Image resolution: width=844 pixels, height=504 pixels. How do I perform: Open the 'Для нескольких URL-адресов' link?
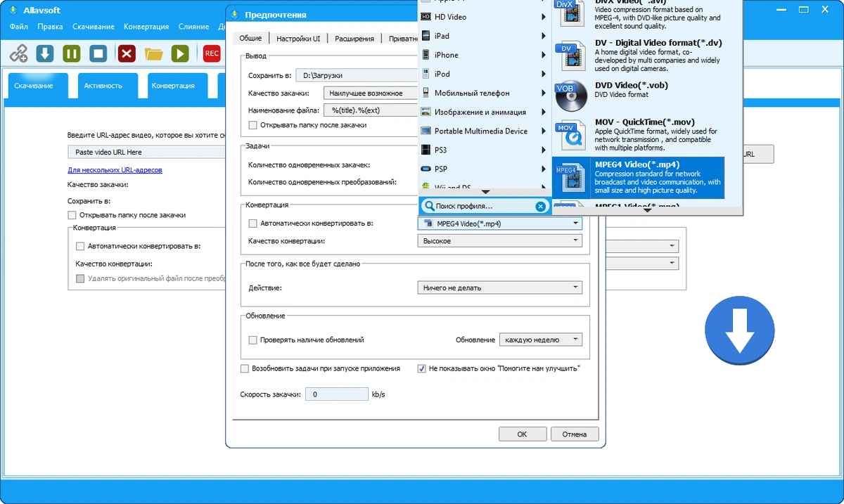(x=115, y=169)
